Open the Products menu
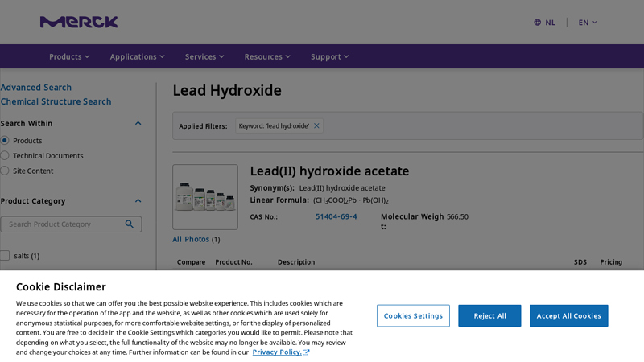 click(69, 56)
